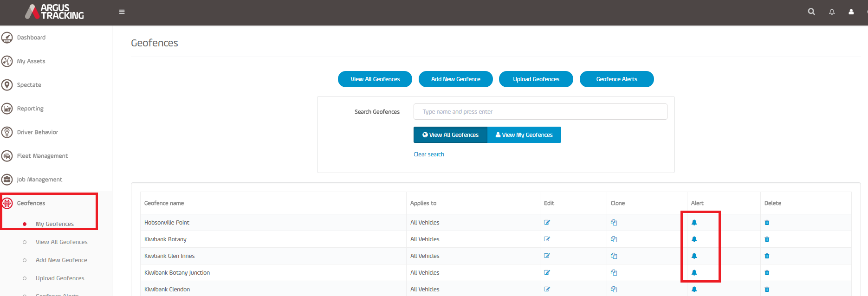
Task: Click the My Assets sidebar icon
Action: (7, 61)
